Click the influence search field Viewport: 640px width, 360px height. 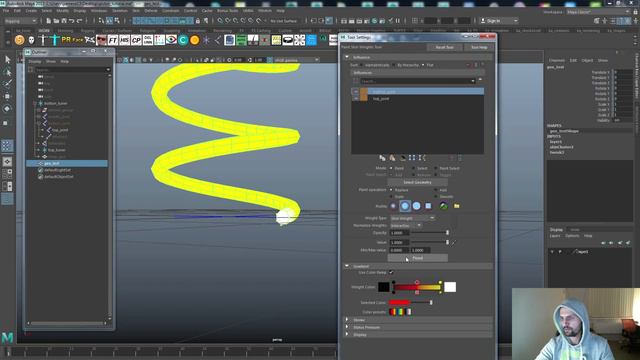coord(418,81)
